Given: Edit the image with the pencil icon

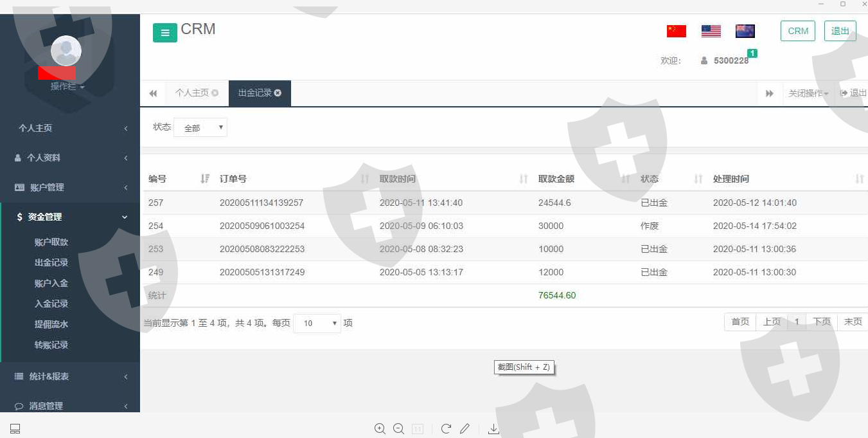Looking at the screenshot, I should point(465,429).
